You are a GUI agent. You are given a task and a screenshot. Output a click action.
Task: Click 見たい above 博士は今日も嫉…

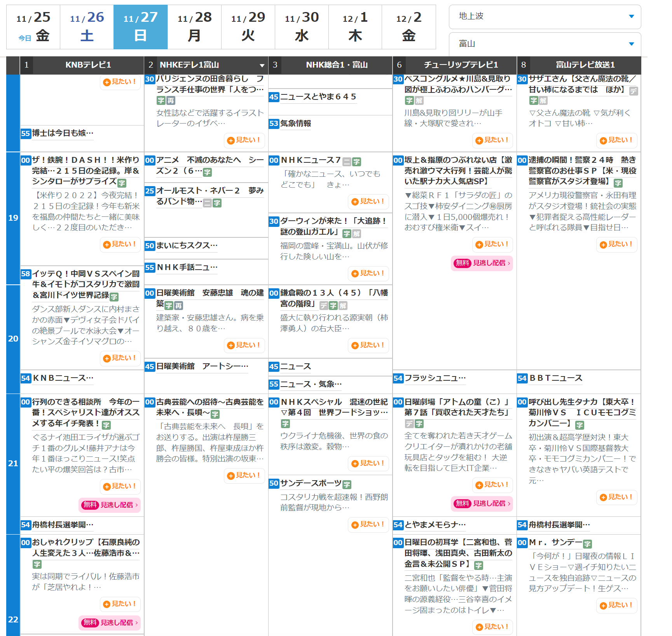[120, 82]
